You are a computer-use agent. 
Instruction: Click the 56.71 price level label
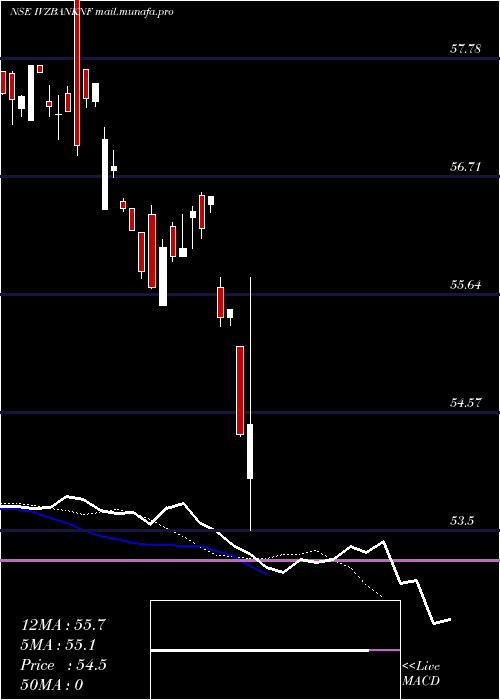coord(465,167)
